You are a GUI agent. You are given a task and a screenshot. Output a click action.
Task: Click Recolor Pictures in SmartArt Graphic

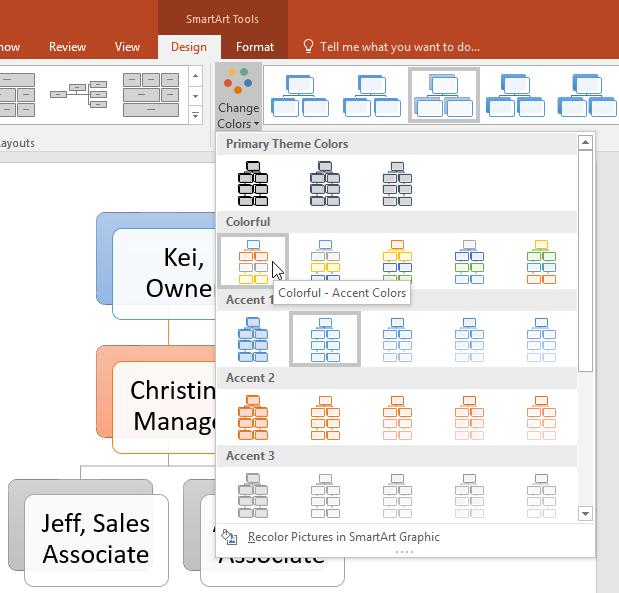click(343, 537)
